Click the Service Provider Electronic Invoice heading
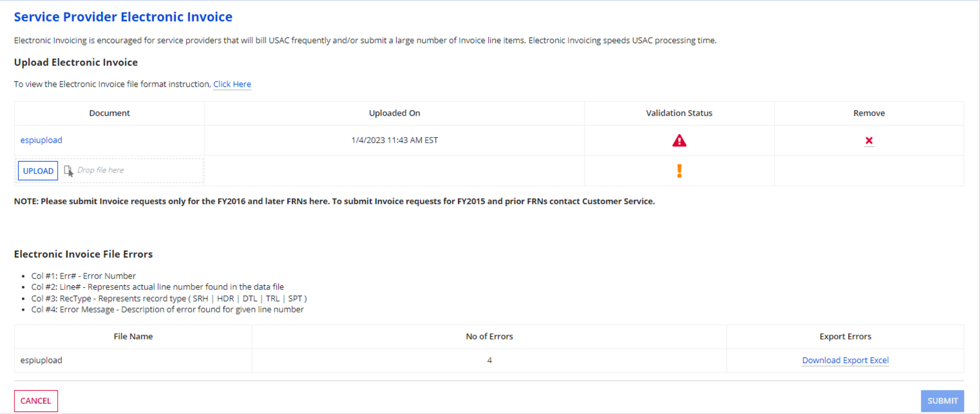The image size is (980, 414). tap(123, 17)
